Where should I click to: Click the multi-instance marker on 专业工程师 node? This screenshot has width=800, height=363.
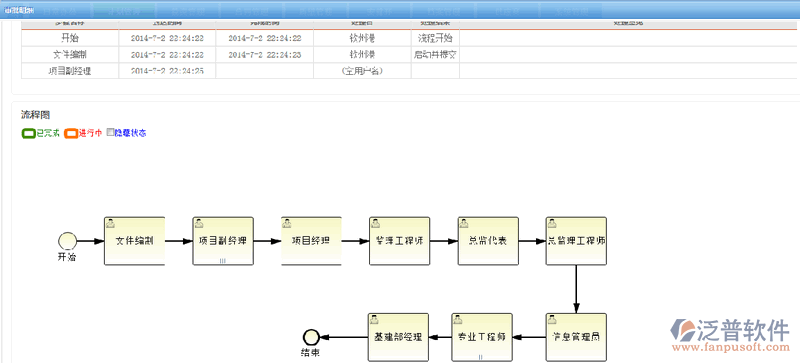pyautogui.click(x=481, y=357)
